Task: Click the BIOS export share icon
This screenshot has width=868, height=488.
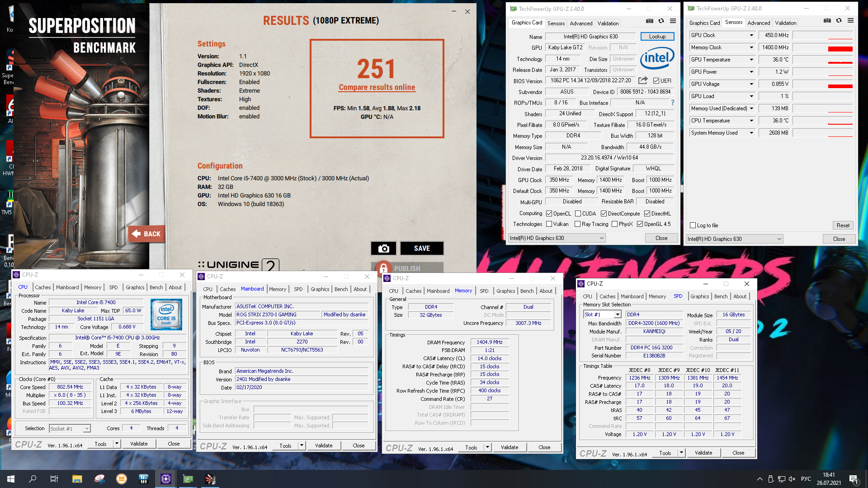Action: pos(643,80)
